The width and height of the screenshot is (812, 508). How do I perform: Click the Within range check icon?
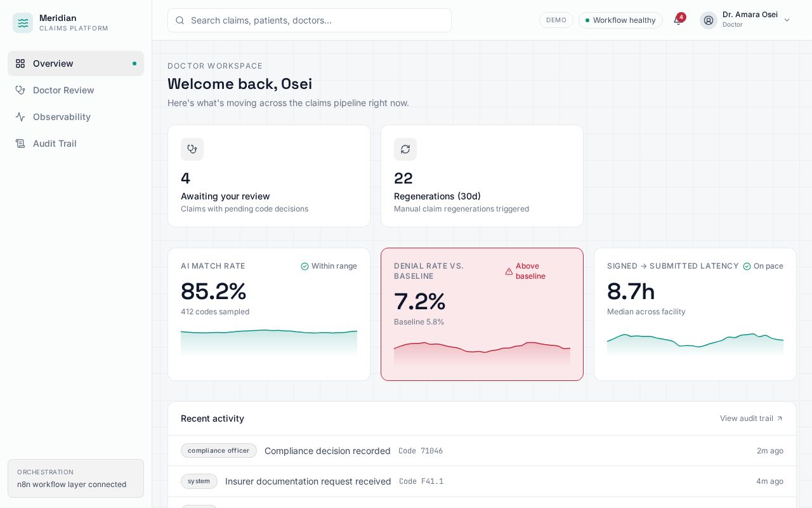pos(304,266)
